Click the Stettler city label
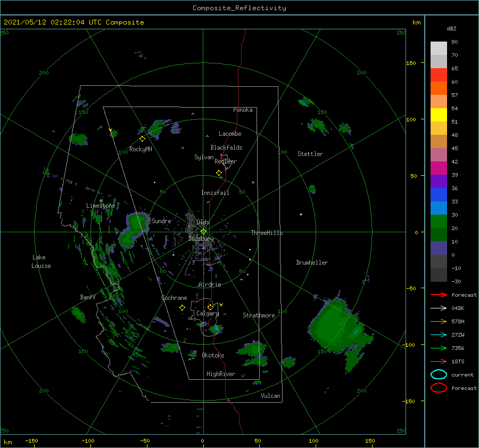This screenshot has height=448, width=479. (310, 154)
